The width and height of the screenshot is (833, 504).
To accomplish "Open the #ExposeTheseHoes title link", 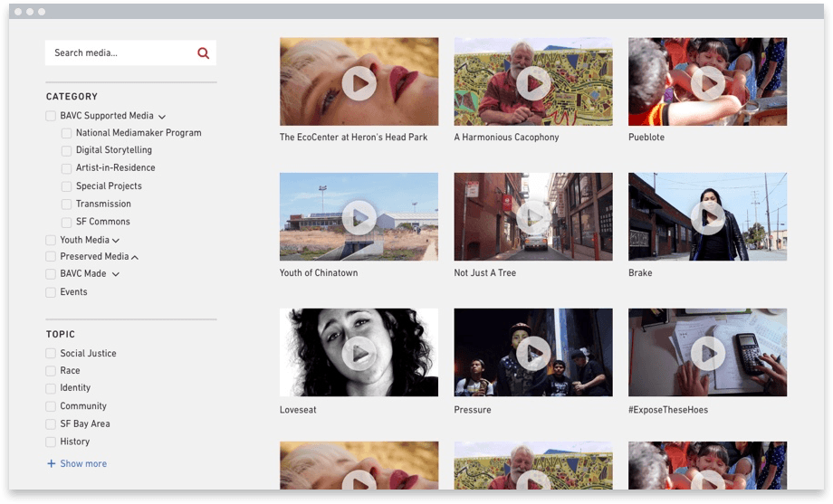I will 668,410.
